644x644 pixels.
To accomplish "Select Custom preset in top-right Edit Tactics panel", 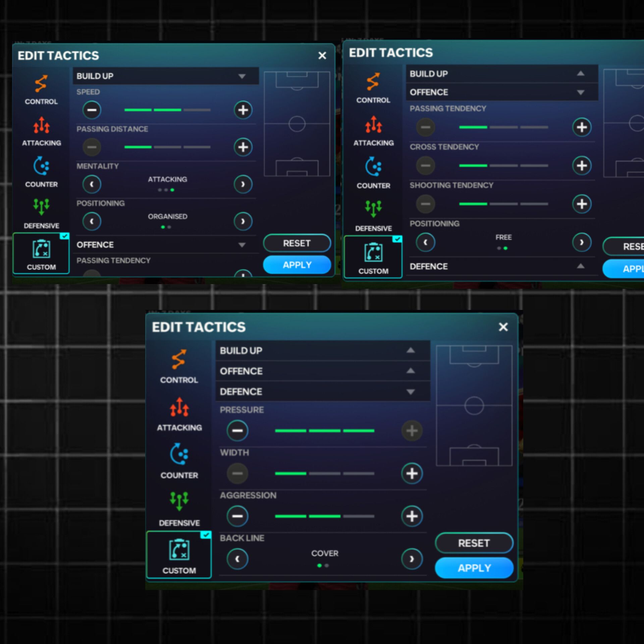I will pyautogui.click(x=373, y=257).
